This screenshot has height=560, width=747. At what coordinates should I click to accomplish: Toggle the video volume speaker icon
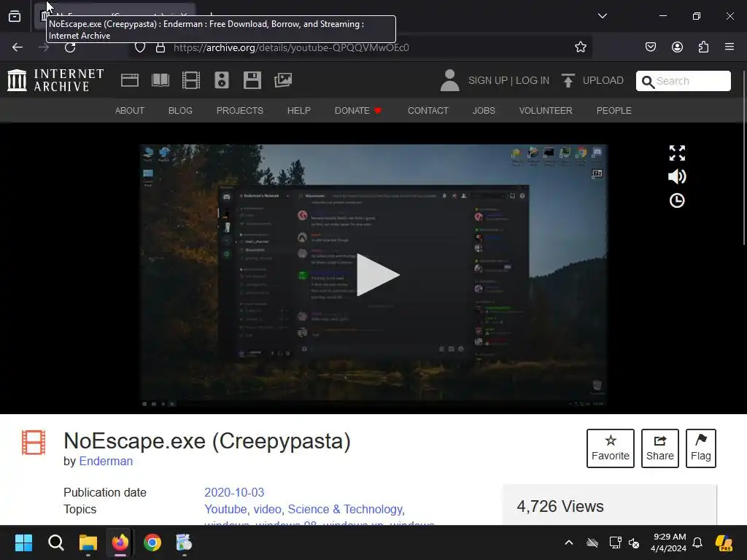pos(677,176)
